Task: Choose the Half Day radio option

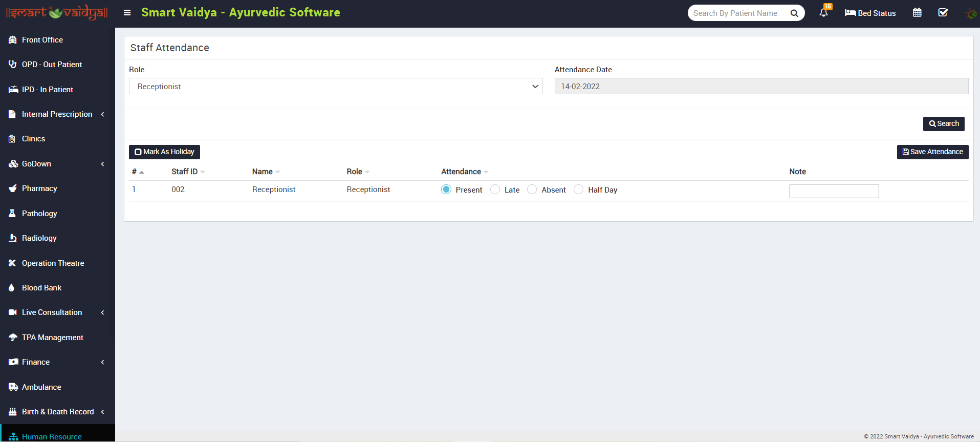Action: pyautogui.click(x=579, y=190)
